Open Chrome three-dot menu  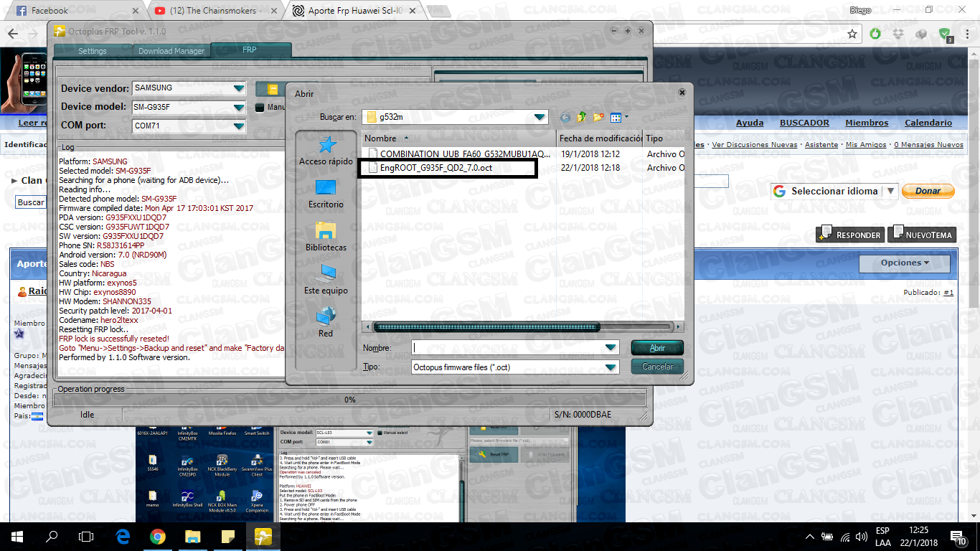pos(968,34)
